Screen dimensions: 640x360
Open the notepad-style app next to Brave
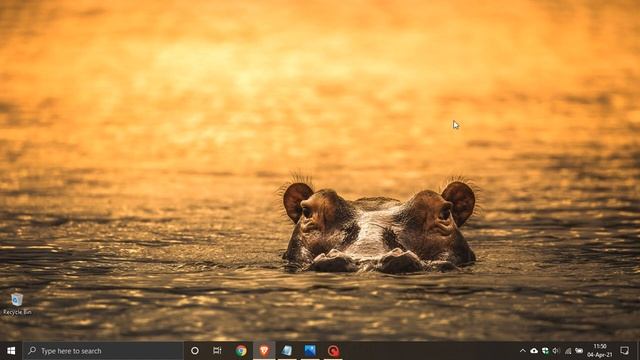pyautogui.click(x=287, y=351)
